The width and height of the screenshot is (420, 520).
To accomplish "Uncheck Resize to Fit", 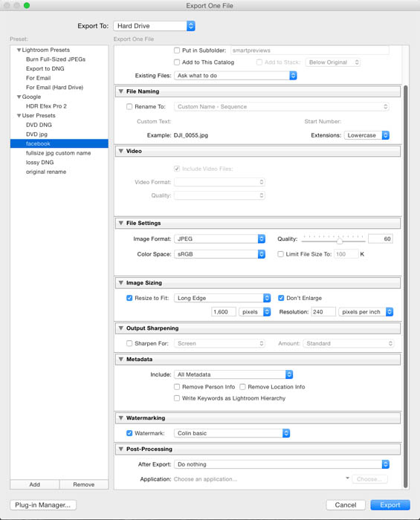I will pos(129,298).
